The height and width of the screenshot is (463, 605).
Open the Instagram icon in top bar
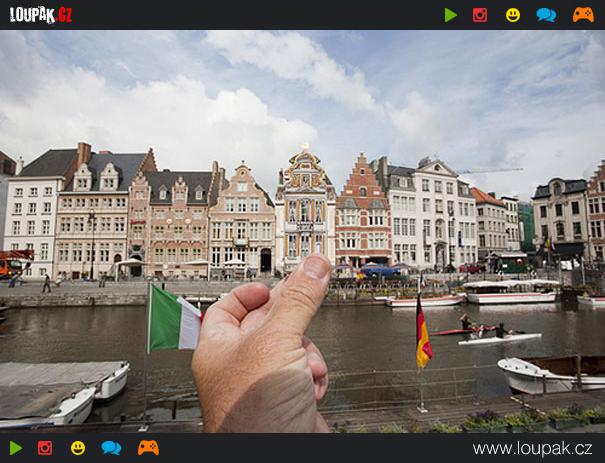point(480,15)
